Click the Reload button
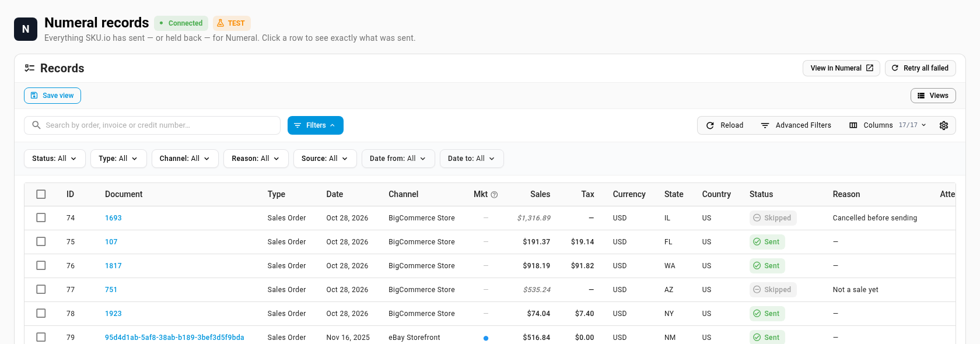This screenshot has width=980, height=344. coord(725,125)
